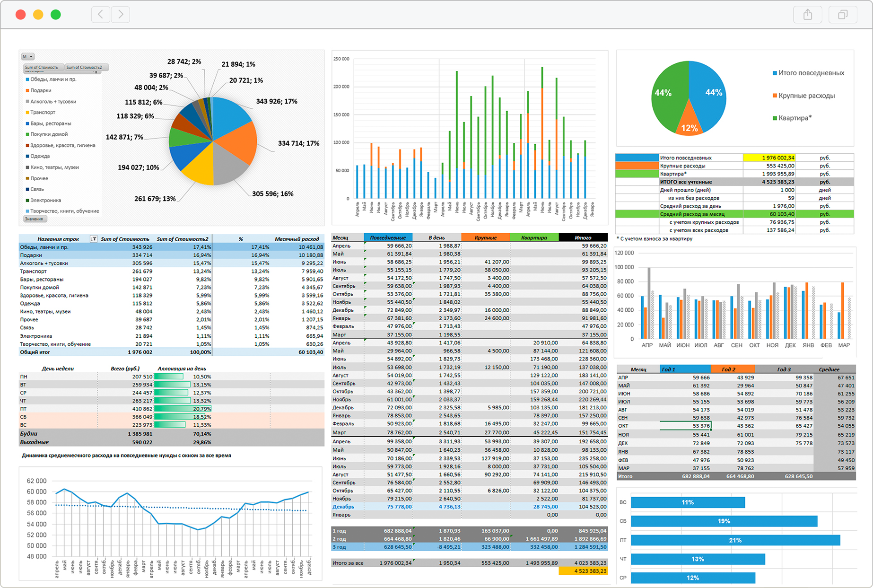Click the 12% orange slice of the small pie
Image resolution: width=873 pixels, height=588 pixels.
point(689,123)
